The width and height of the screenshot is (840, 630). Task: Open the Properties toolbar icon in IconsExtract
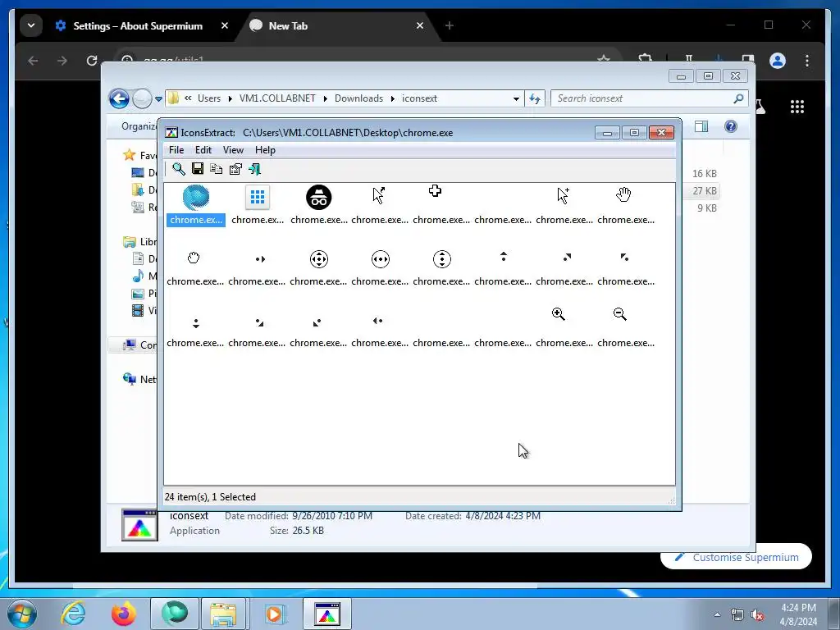click(235, 169)
